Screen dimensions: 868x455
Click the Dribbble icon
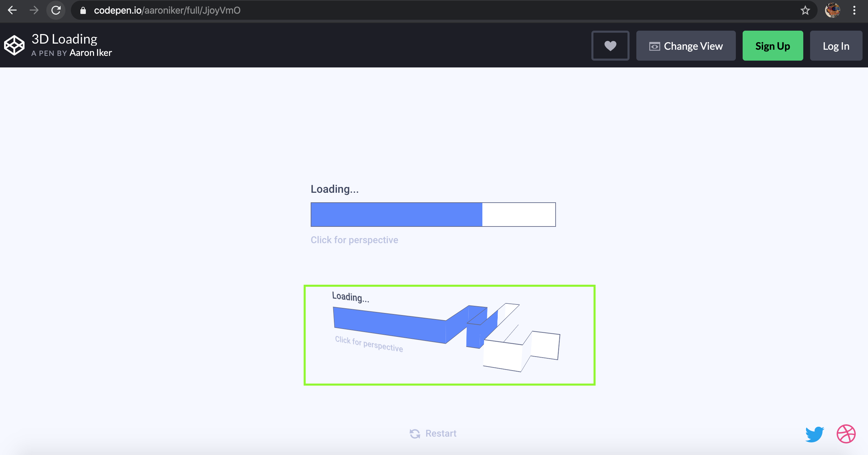[x=846, y=433]
